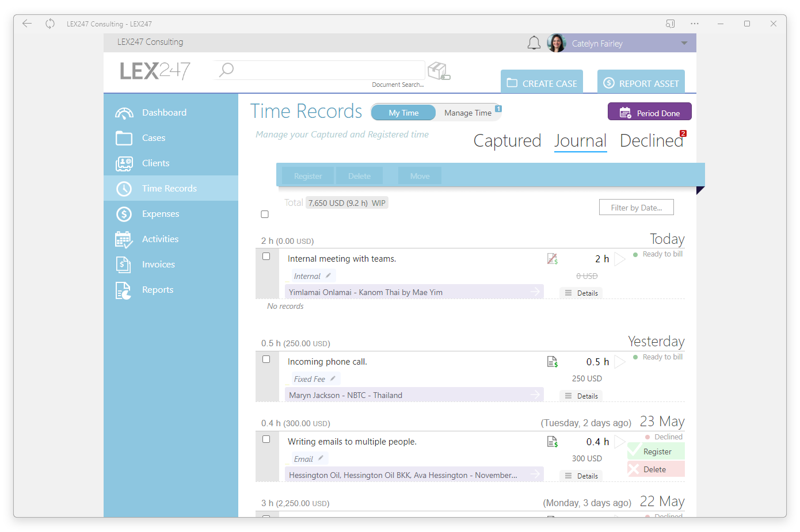Start the timer arrow on Incoming phone call
Screen dimensions: 800x532
pyautogui.click(x=619, y=362)
